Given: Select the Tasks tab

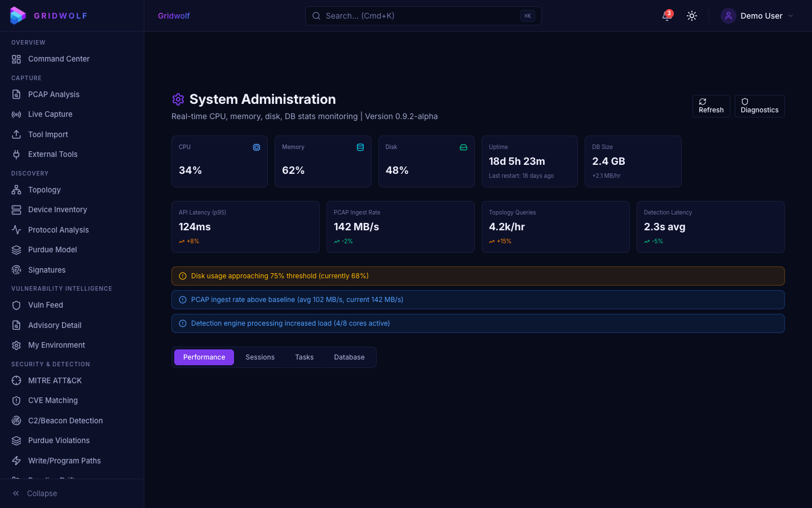Looking at the screenshot, I should (304, 357).
